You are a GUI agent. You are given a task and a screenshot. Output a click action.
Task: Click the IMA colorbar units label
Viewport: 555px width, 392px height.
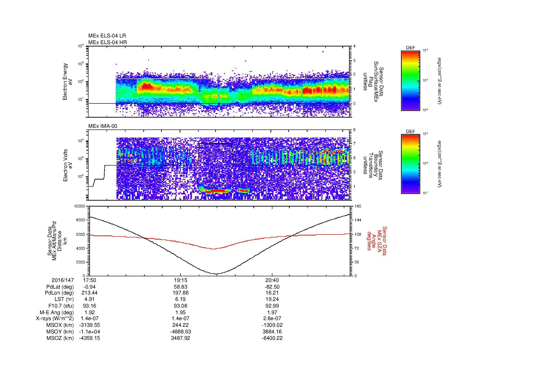(x=440, y=164)
